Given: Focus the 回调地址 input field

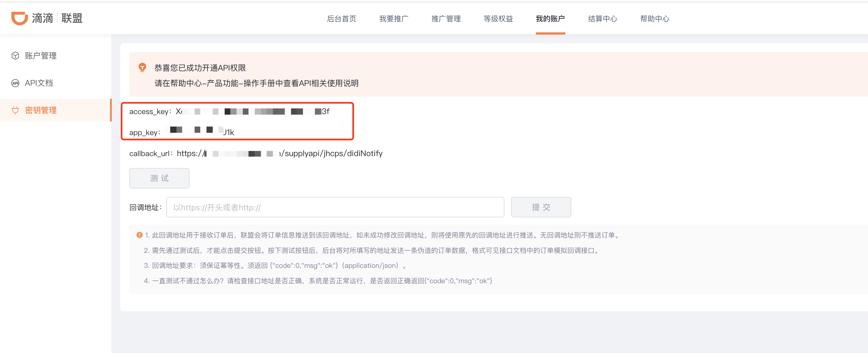Looking at the screenshot, I should pos(335,207).
